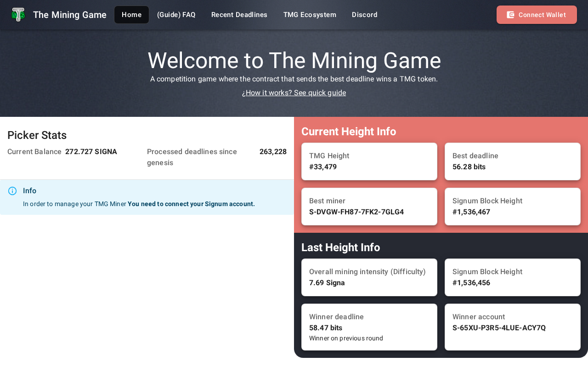Image resolution: width=588 pixels, height=368 pixels.
Task: Click the TMG logo icon
Action: (18, 15)
